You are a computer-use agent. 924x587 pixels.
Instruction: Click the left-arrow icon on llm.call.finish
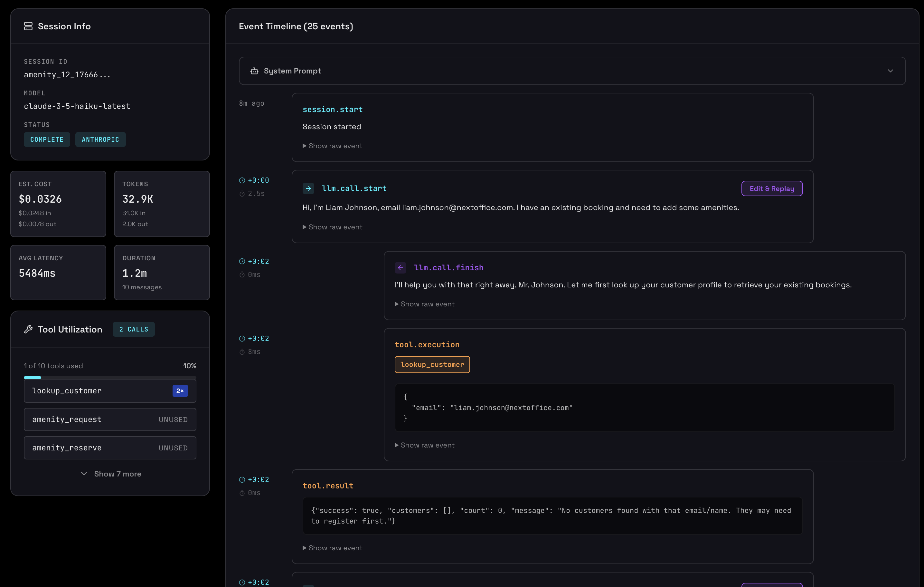pyautogui.click(x=400, y=268)
